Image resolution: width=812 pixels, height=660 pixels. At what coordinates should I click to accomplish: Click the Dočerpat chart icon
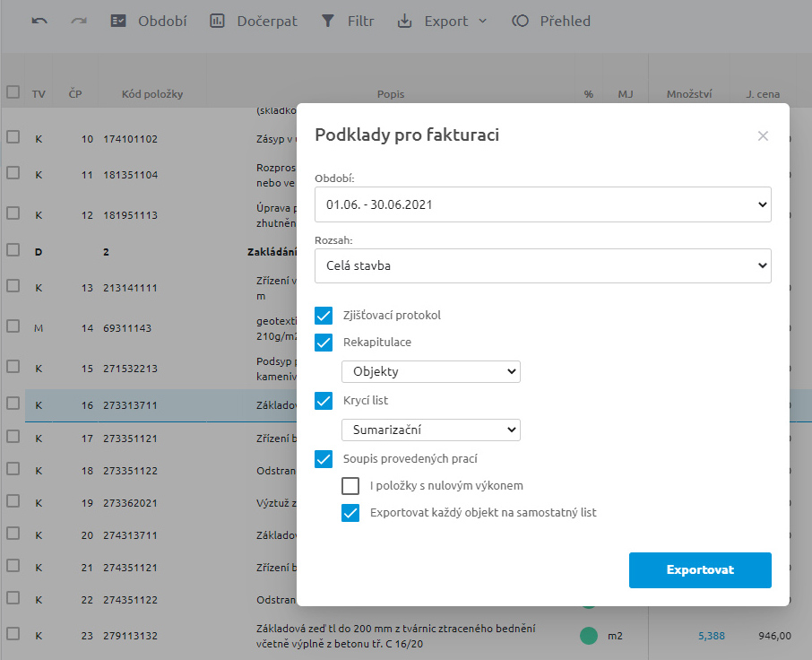coord(218,21)
